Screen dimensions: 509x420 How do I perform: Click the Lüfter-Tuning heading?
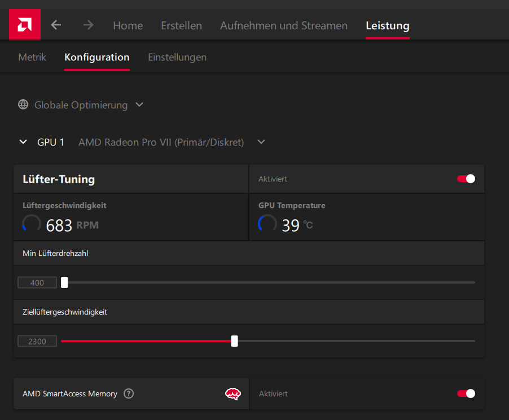tap(59, 179)
